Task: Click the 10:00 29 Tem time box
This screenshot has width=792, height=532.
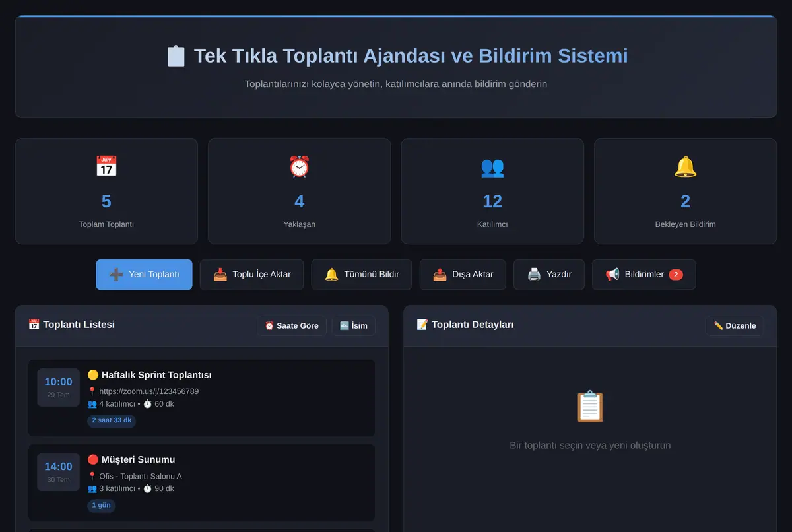Action: [x=58, y=387]
